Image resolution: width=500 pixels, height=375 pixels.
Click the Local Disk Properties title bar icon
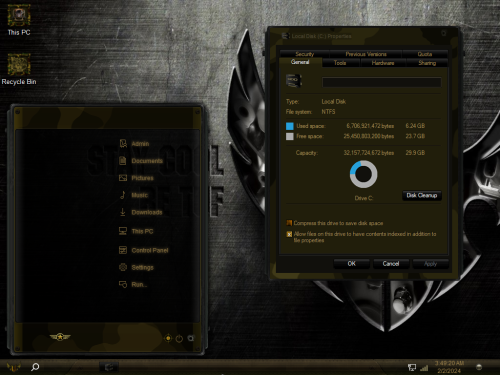click(x=286, y=36)
